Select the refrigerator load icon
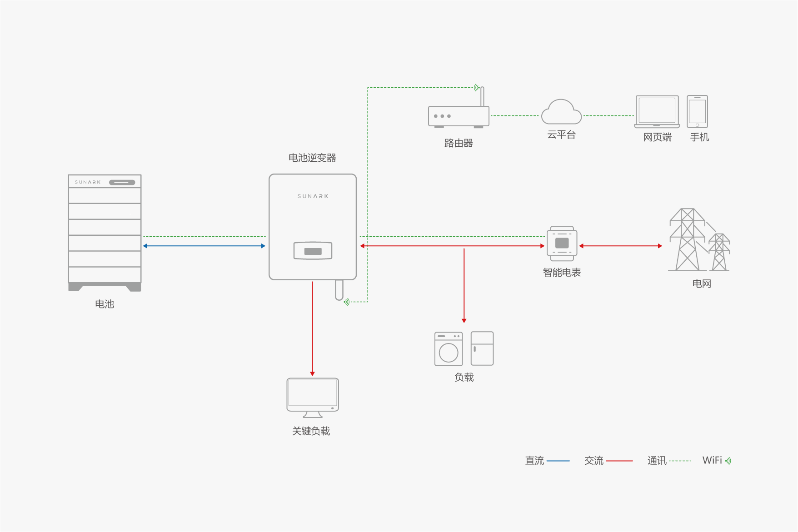 (482, 348)
